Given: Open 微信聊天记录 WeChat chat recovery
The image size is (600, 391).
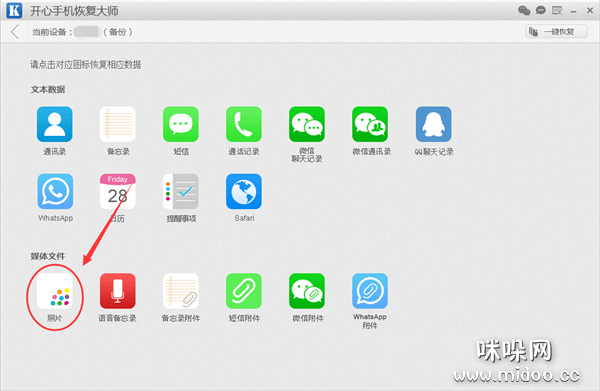Looking at the screenshot, I should (307, 124).
